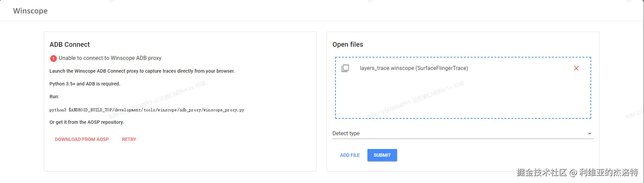Click the Run: label
This screenshot has width=644, height=183.
tap(54, 97)
